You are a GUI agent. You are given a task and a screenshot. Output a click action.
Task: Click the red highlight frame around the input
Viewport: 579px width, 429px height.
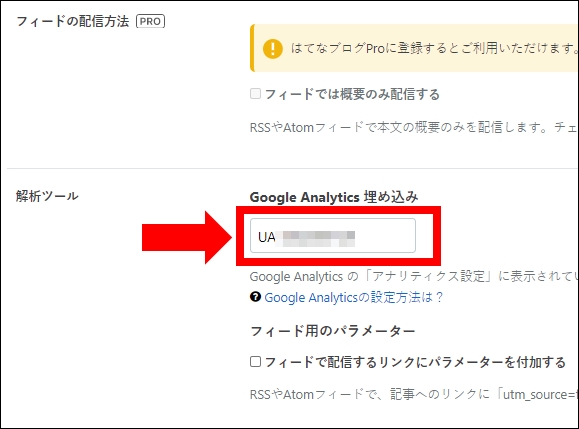click(338, 236)
